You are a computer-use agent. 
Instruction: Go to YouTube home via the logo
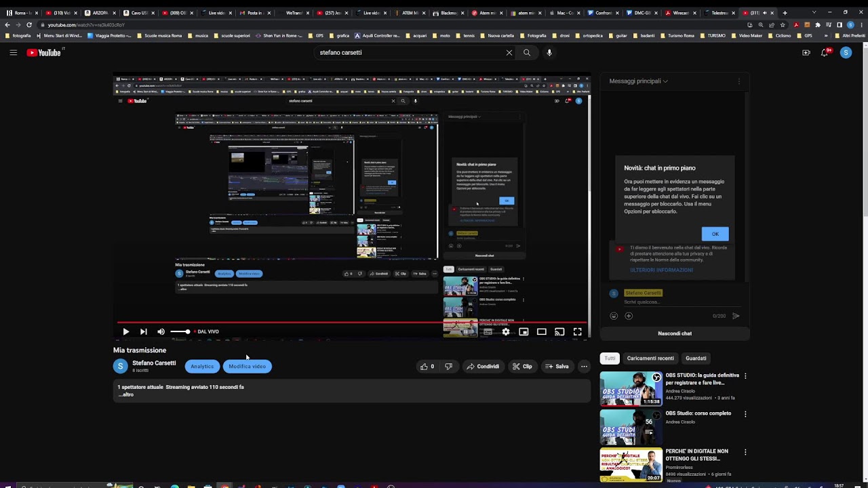point(44,52)
